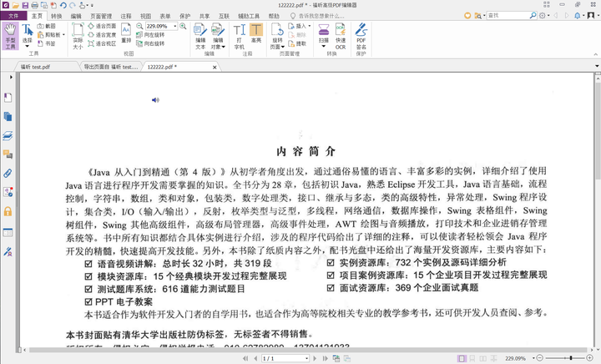This screenshot has height=364, width=601.
Task: Expand the Scan (扫描) dropdown
Action: tap(324, 47)
